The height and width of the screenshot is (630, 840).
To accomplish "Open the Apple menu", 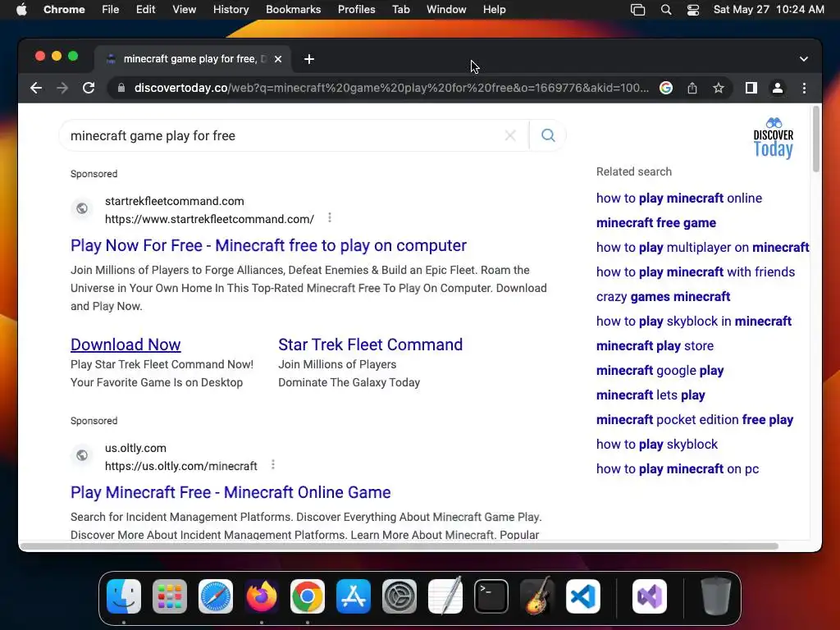I will pos(21,9).
